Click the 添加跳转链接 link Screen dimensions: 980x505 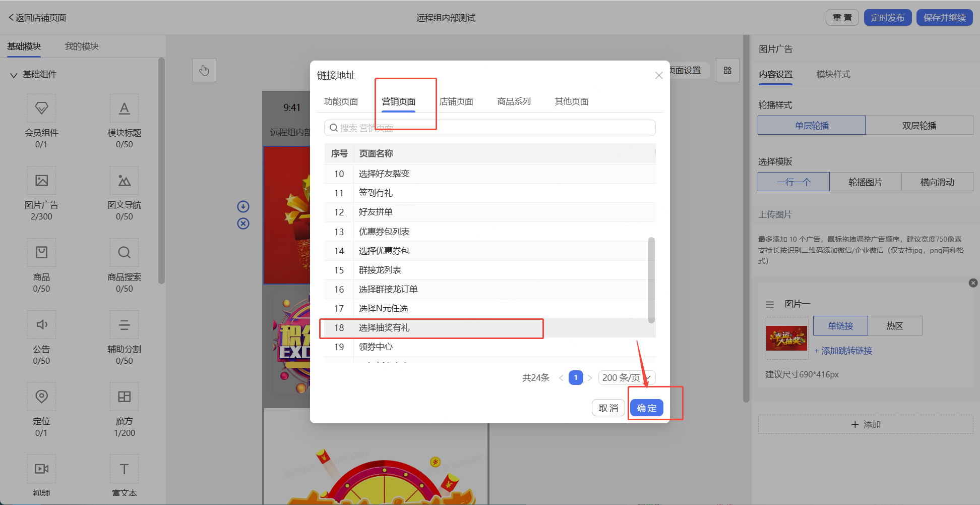point(843,351)
